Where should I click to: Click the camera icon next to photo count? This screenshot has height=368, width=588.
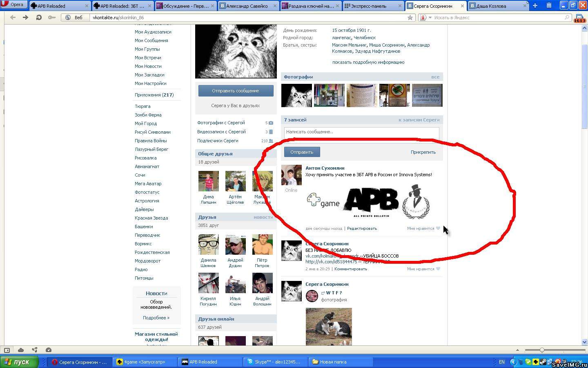(271, 123)
